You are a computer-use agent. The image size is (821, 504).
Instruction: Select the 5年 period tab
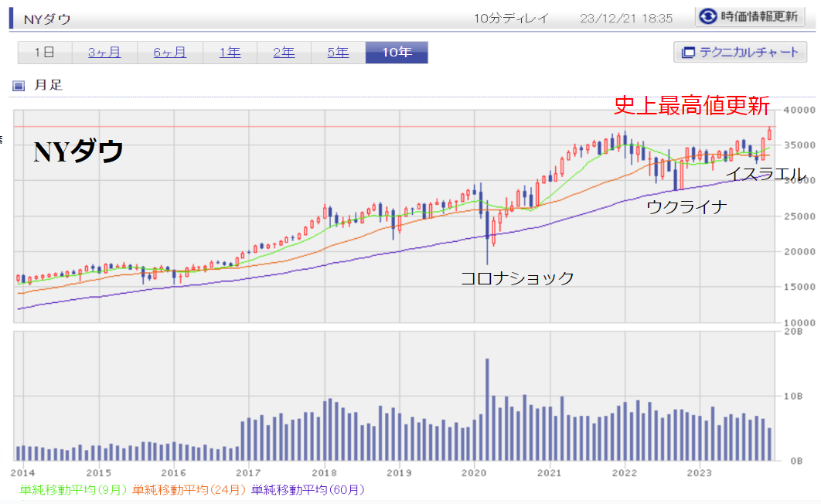(x=339, y=53)
